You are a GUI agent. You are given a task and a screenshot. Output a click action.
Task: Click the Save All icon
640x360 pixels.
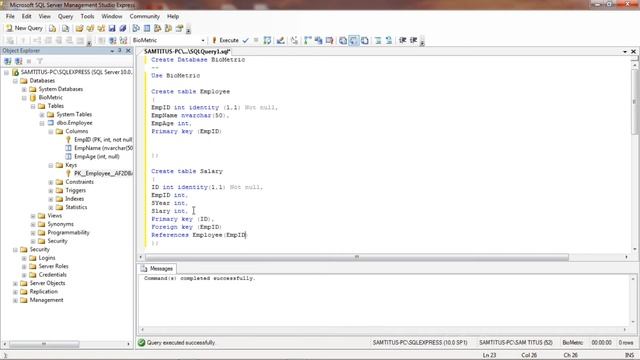(122, 28)
